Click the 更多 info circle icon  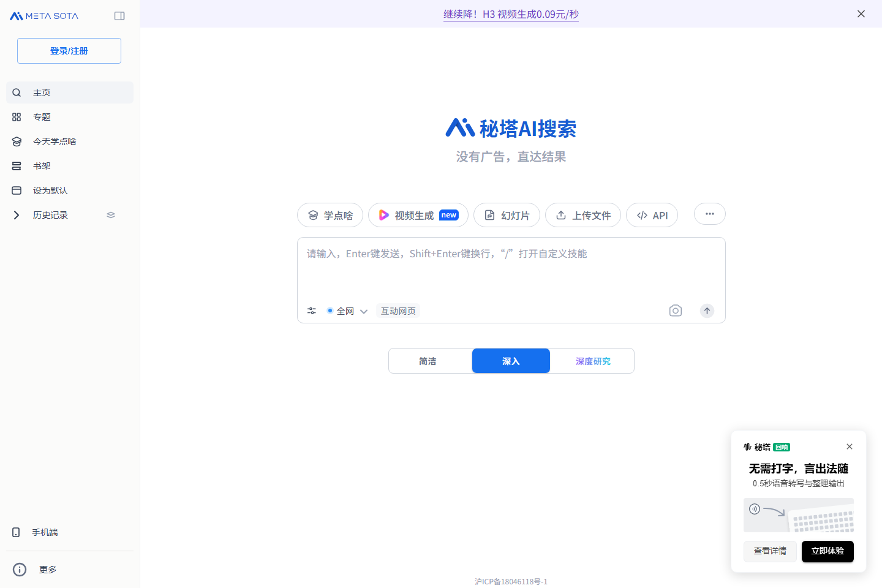pyautogui.click(x=20, y=570)
